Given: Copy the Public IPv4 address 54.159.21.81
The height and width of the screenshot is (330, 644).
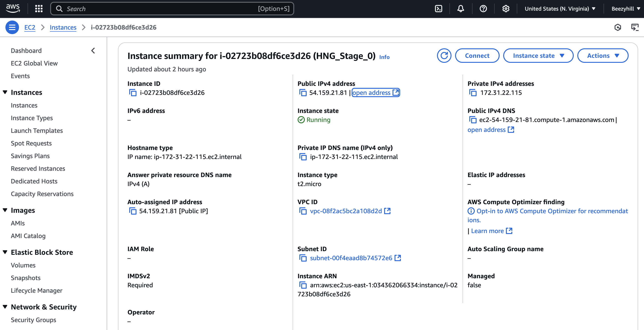Looking at the screenshot, I should (303, 93).
